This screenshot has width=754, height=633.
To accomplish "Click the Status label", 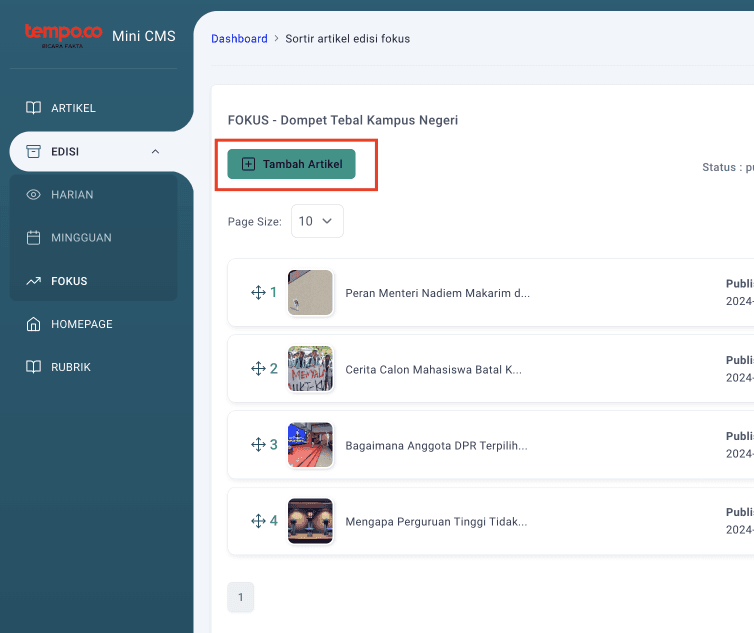I will (728, 167).
